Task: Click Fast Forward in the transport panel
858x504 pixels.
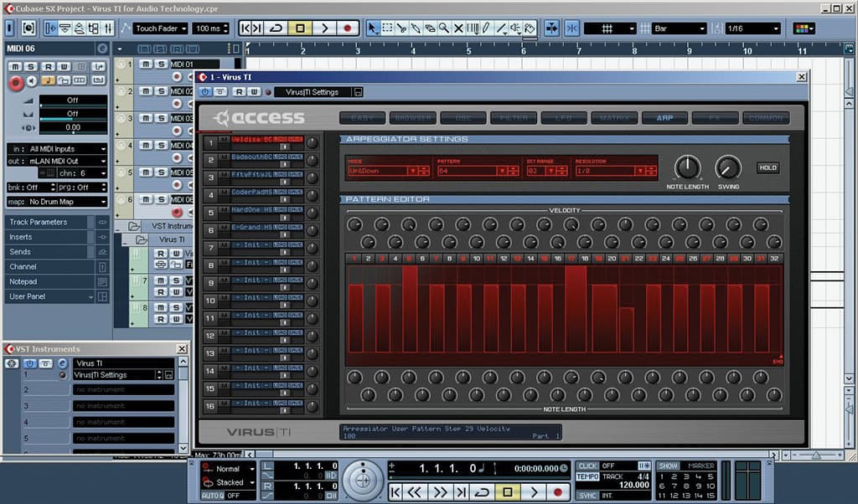Action: click(439, 492)
